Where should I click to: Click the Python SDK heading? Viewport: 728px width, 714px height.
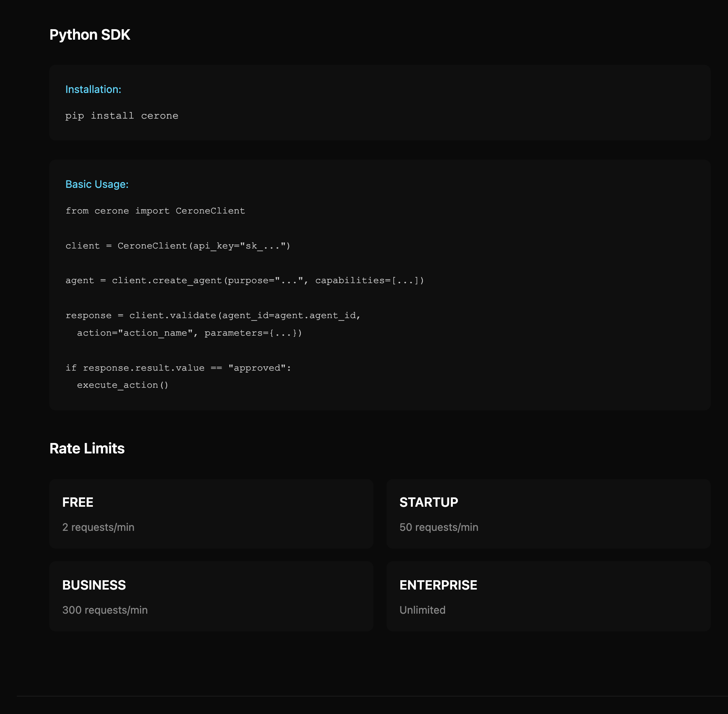click(x=90, y=35)
